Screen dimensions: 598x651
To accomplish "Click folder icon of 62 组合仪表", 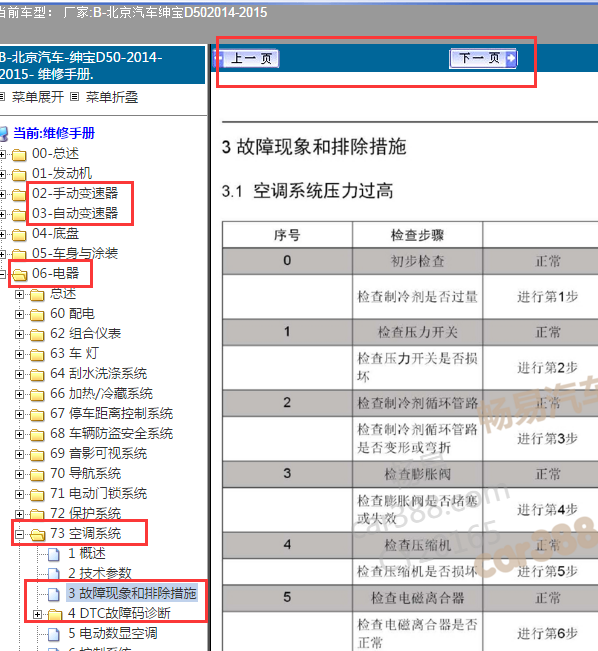I will click(37, 335).
